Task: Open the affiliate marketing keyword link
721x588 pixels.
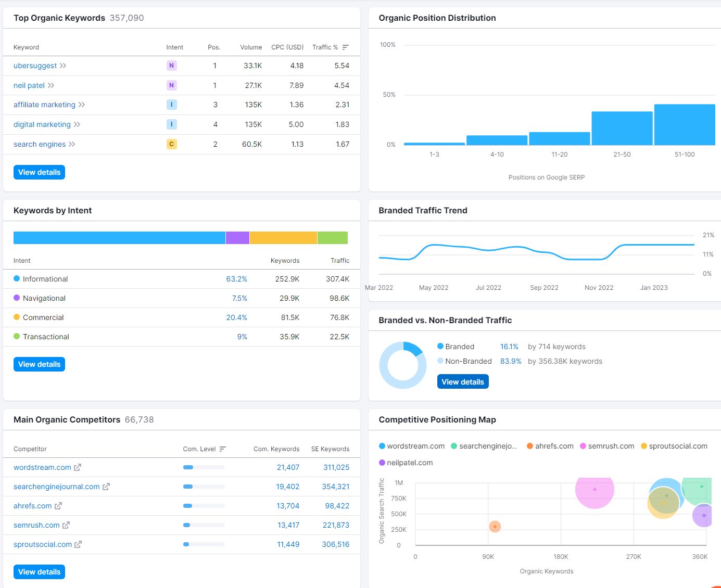Action: click(x=44, y=105)
